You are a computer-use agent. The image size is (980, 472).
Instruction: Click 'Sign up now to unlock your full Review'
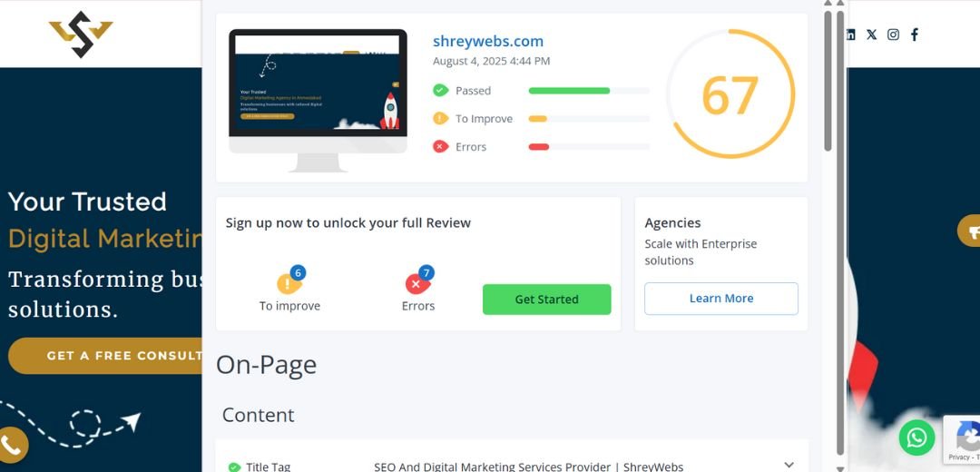[348, 223]
